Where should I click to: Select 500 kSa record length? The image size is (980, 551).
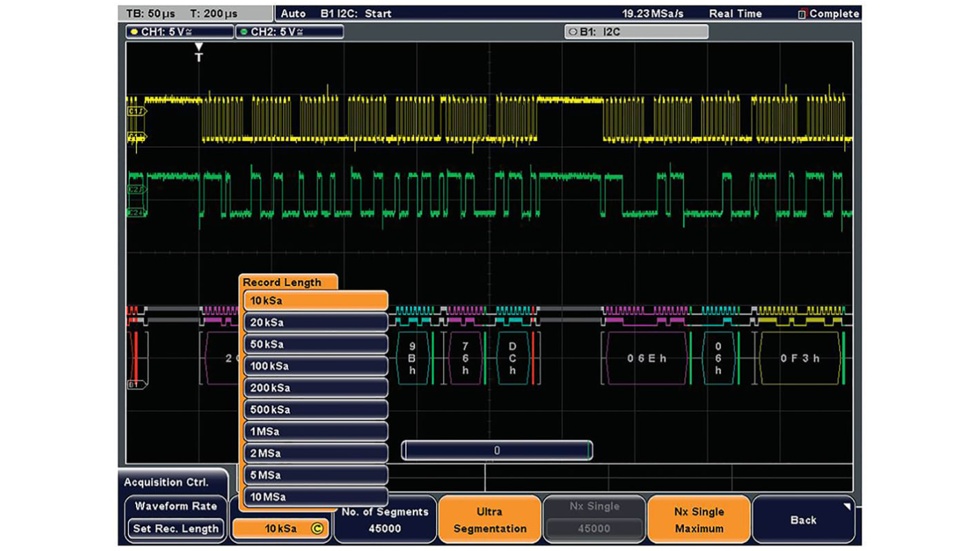click(x=315, y=409)
